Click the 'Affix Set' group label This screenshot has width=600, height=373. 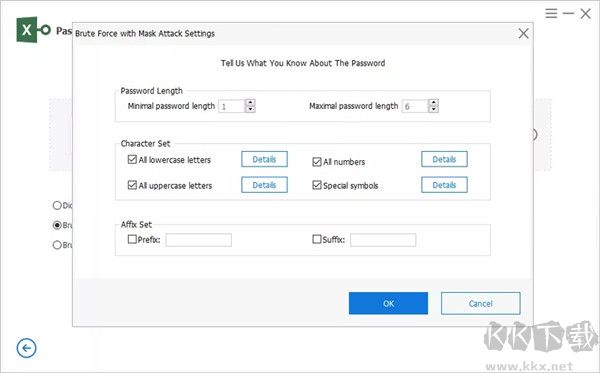136,225
